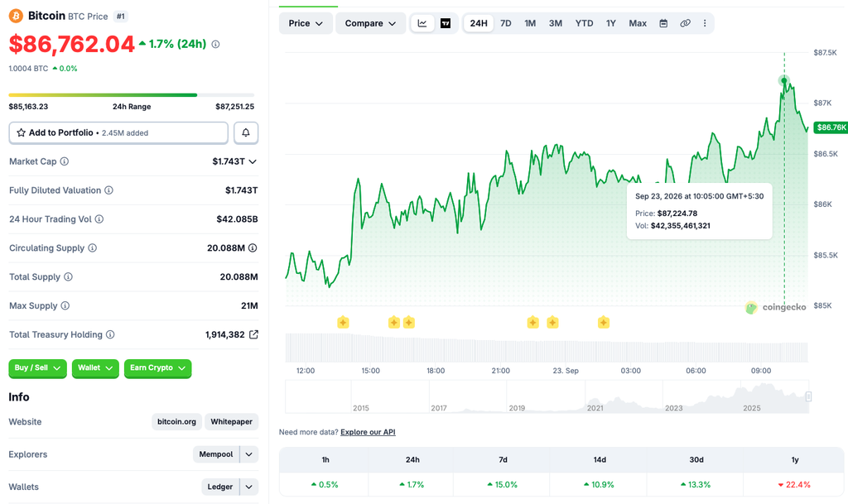Click the star in Add to Portfolio
848x504 pixels.
pos(21,133)
